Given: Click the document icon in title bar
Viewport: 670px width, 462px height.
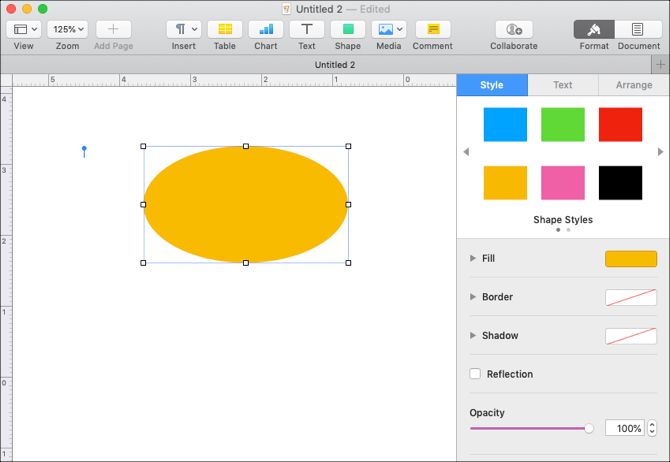Looking at the screenshot, I should click(286, 9).
